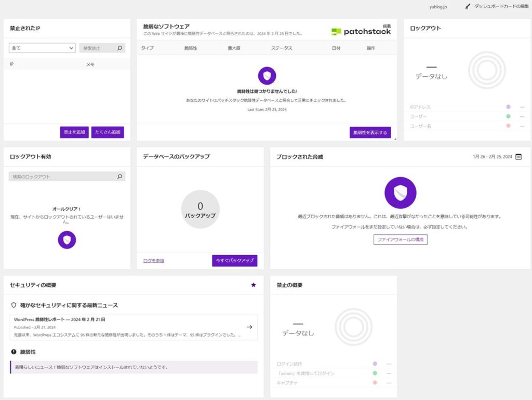Open ダッシュボードカードの編集 link
532x400 pixels.
[501, 6]
